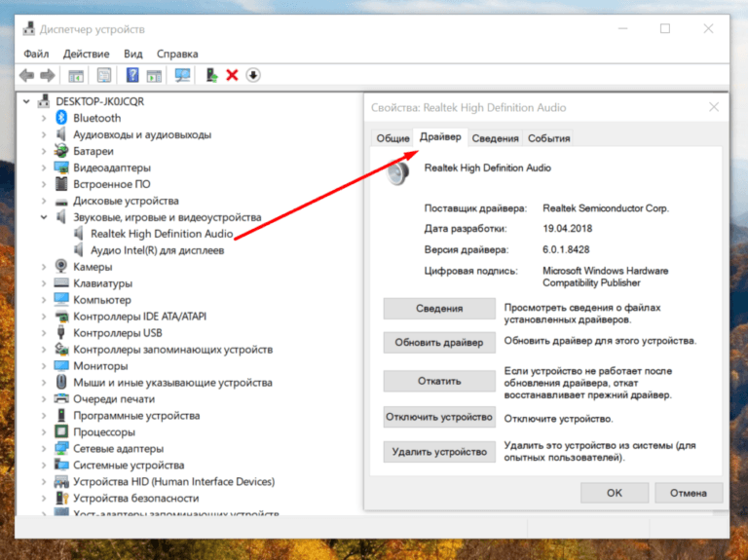This screenshot has width=748, height=560.
Task: Expand the Батареи category
Action: tap(44, 151)
